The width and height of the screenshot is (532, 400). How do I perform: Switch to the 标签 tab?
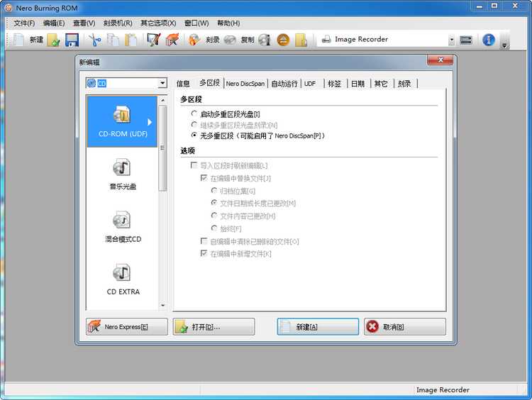[x=334, y=84]
